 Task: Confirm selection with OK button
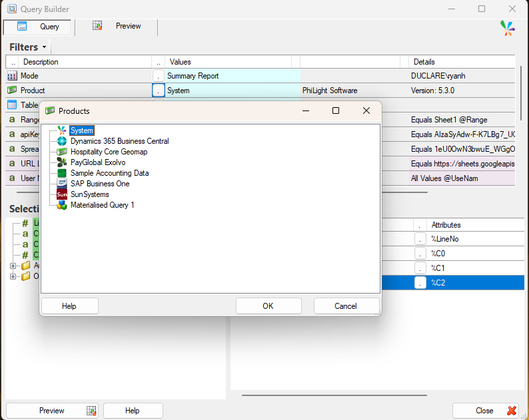pos(268,306)
